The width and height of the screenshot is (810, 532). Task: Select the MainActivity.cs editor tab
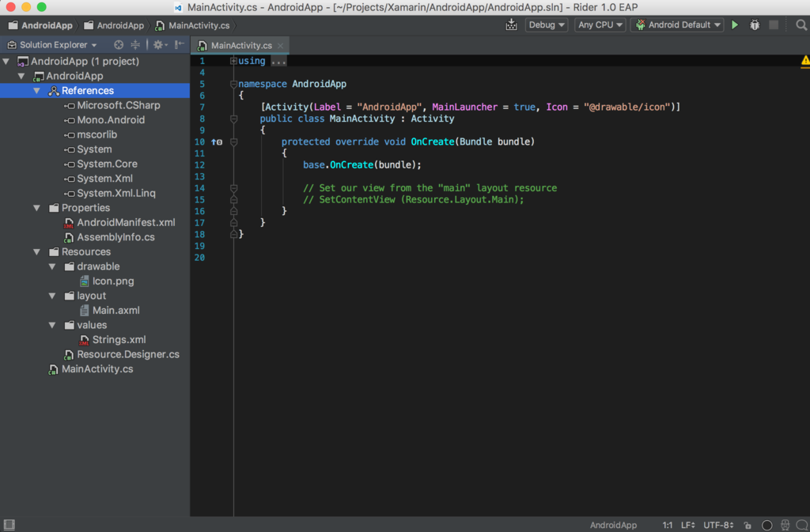pos(240,45)
